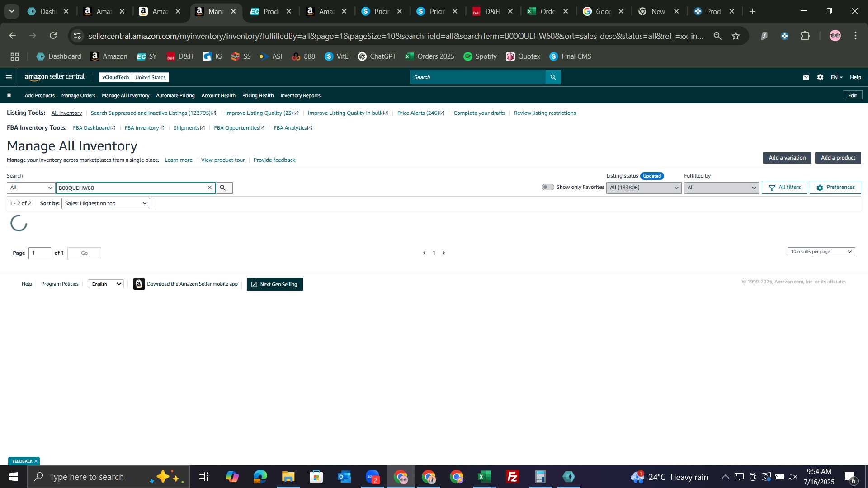Open the Preferences button
Image resolution: width=868 pixels, height=488 pixels.
pos(835,187)
